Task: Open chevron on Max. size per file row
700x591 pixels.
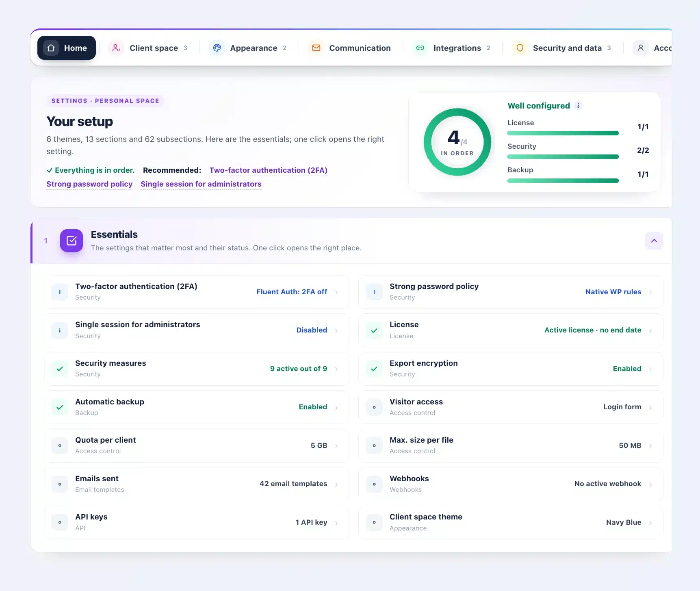Action: (x=651, y=446)
